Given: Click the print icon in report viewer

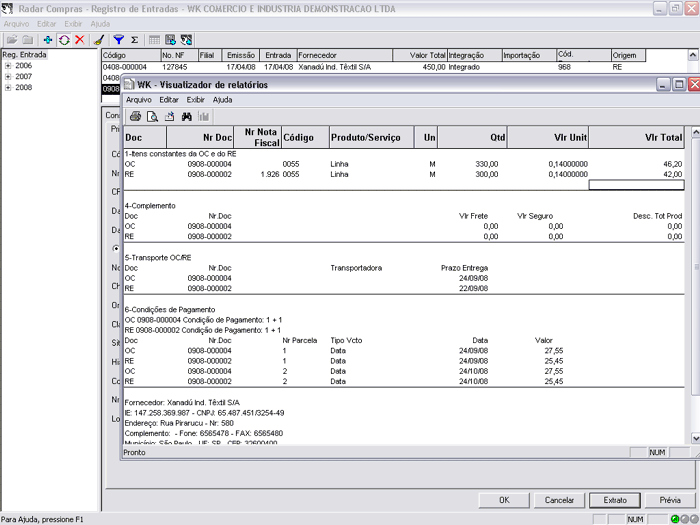Looking at the screenshot, I should [136, 117].
